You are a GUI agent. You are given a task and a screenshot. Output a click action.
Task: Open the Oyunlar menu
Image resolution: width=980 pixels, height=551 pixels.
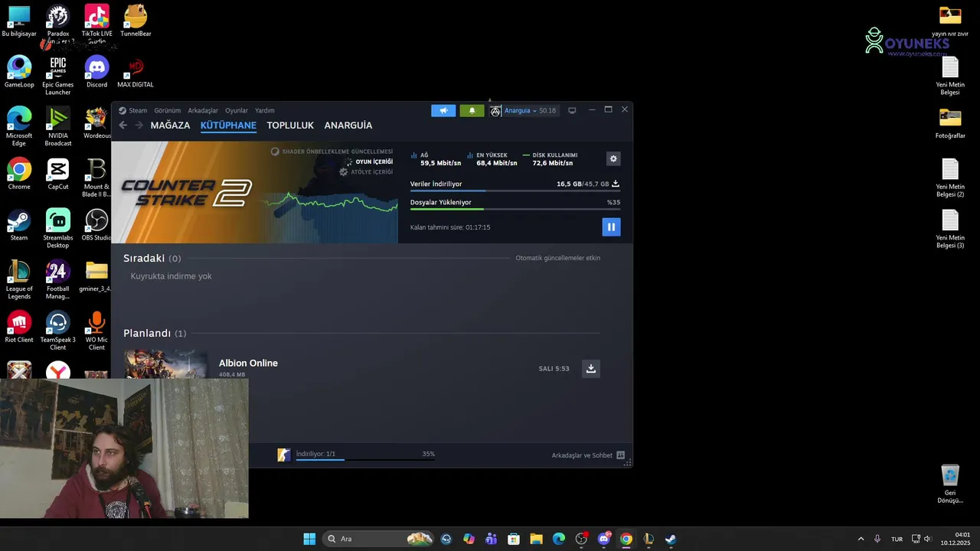237,110
